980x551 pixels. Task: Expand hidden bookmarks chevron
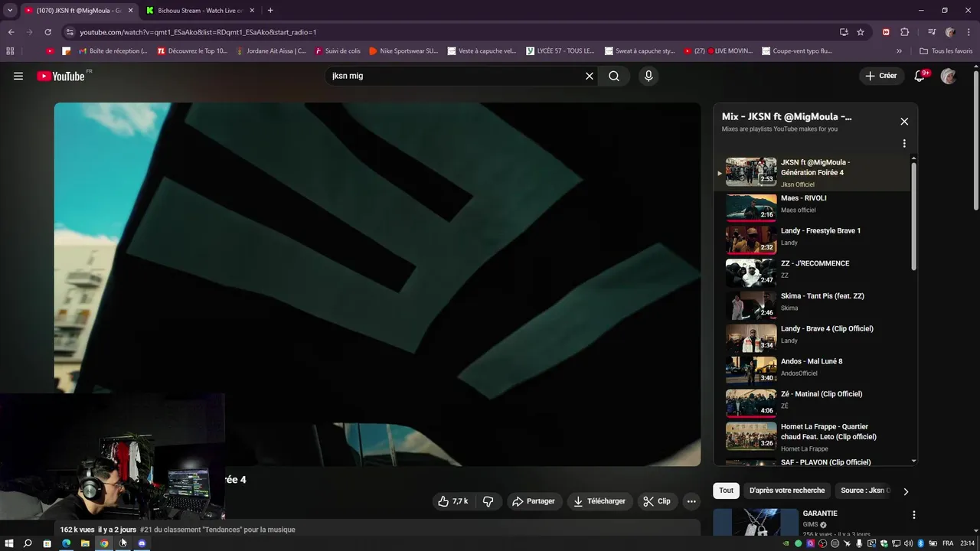[x=900, y=51]
